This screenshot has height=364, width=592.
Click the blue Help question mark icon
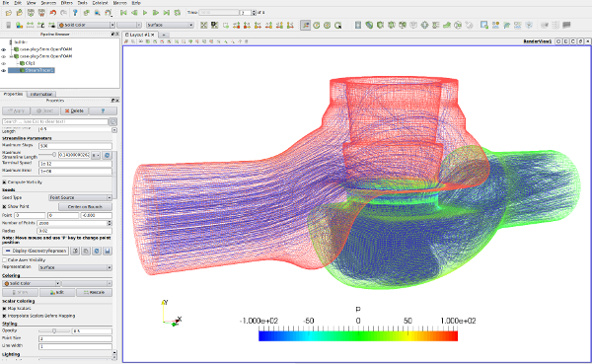pyautogui.click(x=75, y=13)
